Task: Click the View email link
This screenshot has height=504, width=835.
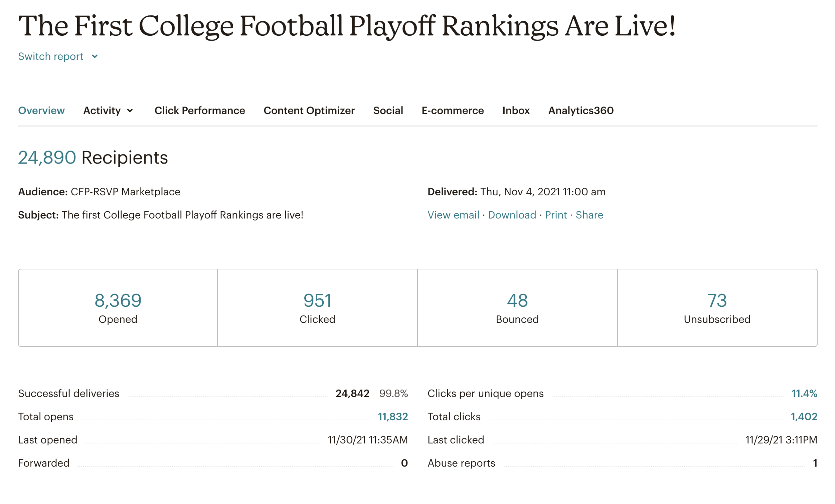Action: tap(453, 215)
